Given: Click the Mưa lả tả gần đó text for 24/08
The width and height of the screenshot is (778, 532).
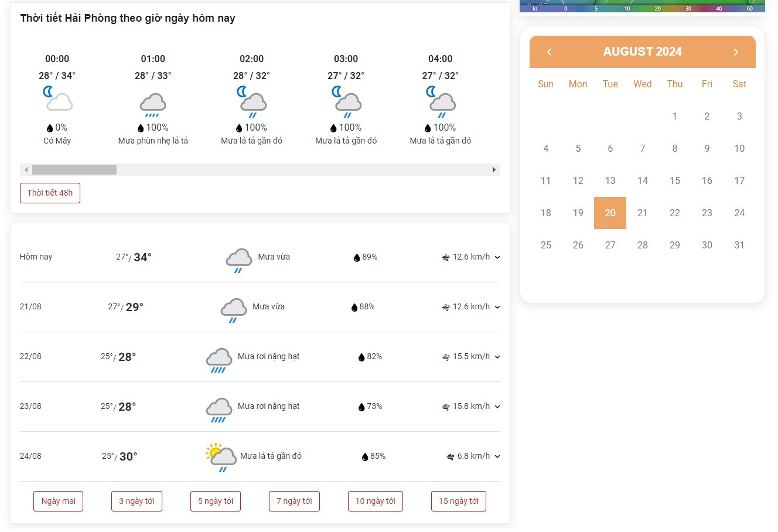Looking at the screenshot, I should 271,456.
